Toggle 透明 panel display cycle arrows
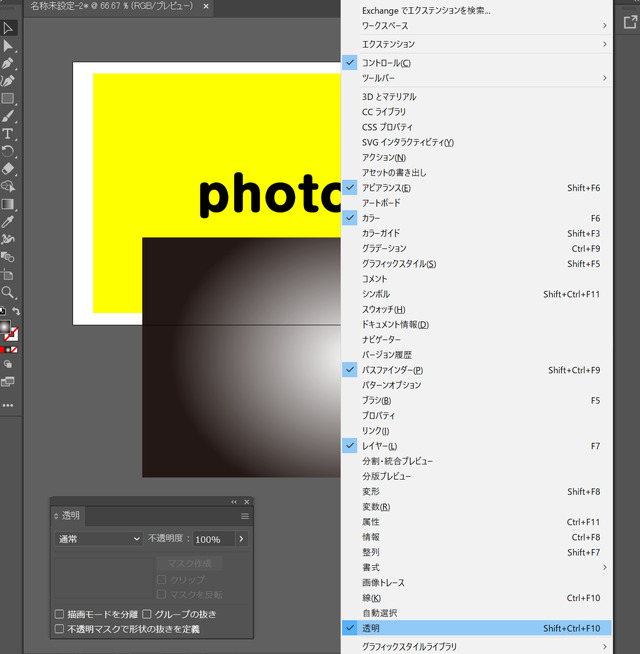This screenshot has width=640, height=654. click(56, 516)
